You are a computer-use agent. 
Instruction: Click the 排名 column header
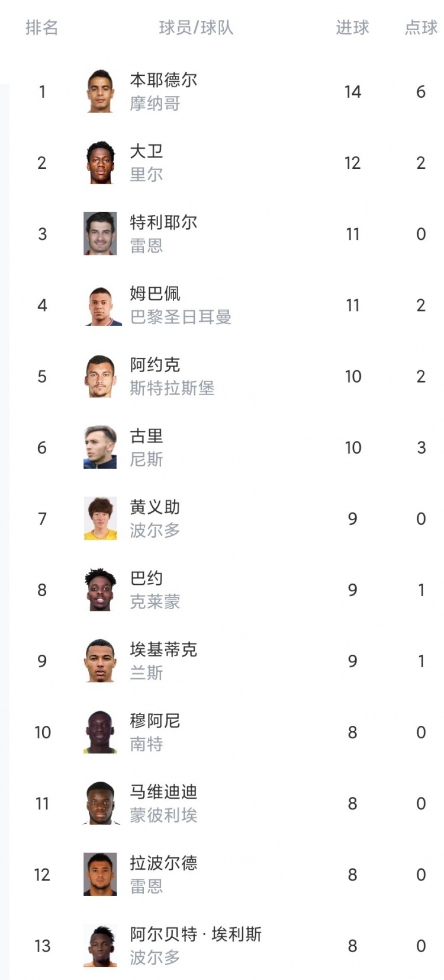pyautogui.click(x=42, y=27)
